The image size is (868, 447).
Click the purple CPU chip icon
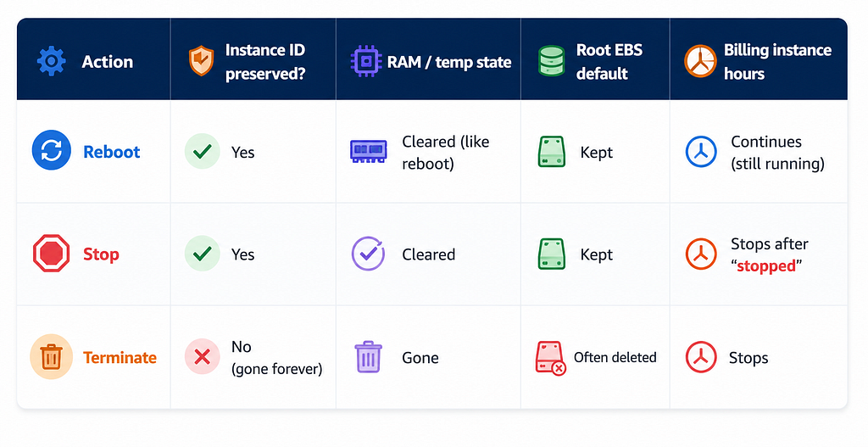coord(366,61)
